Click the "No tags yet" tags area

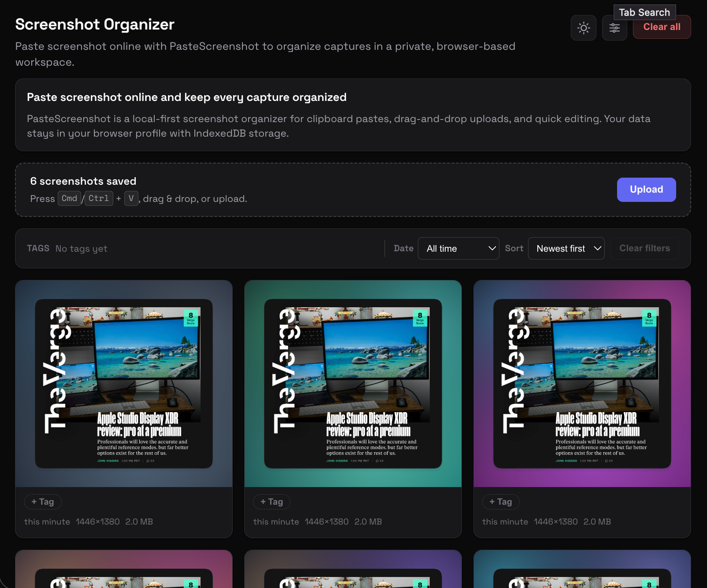(x=81, y=248)
